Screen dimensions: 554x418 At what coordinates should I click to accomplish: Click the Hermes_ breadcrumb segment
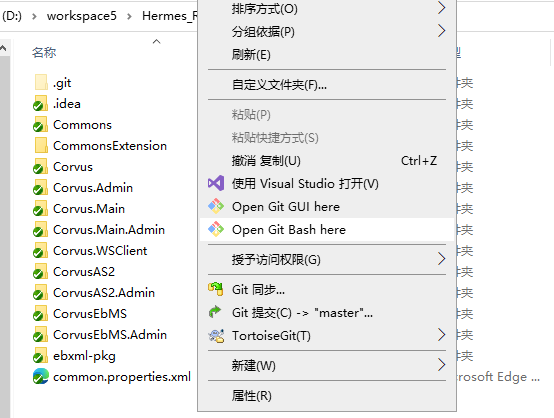pyautogui.click(x=170, y=16)
